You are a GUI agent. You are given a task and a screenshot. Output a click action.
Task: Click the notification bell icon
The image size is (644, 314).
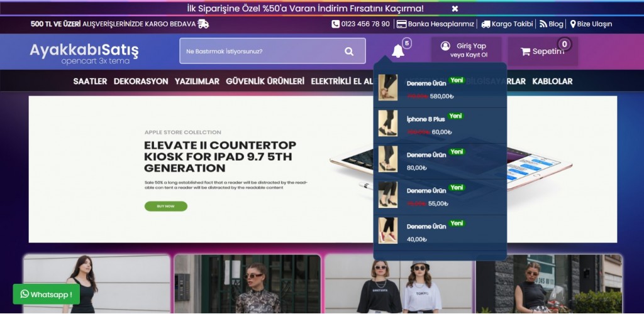tap(398, 51)
